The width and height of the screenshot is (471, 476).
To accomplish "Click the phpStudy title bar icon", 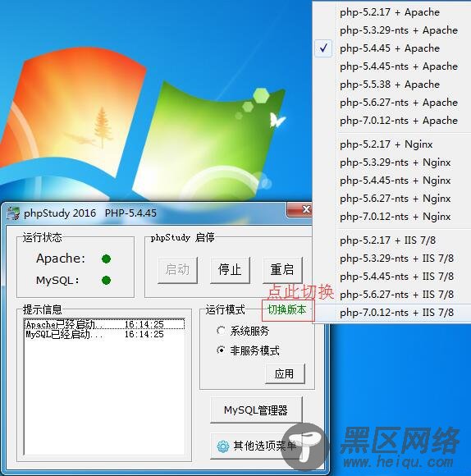I will point(13,213).
